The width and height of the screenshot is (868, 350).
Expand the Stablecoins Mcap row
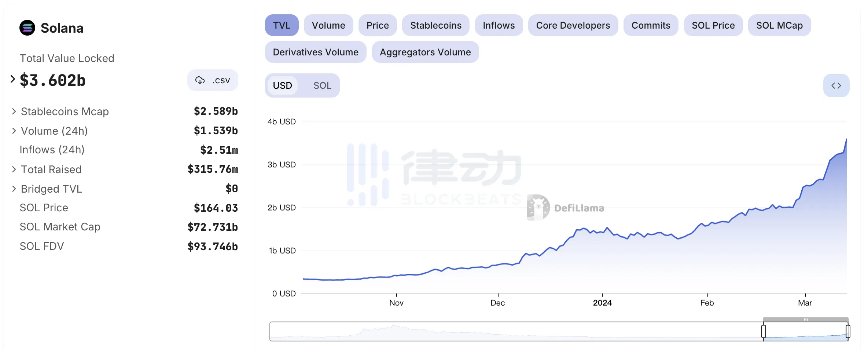click(14, 111)
